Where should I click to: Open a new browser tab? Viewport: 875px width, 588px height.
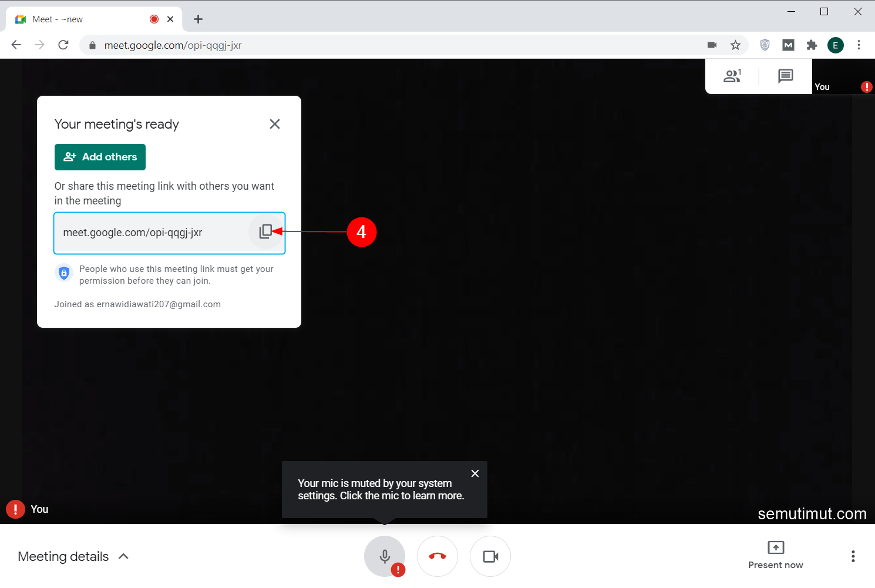tap(198, 19)
